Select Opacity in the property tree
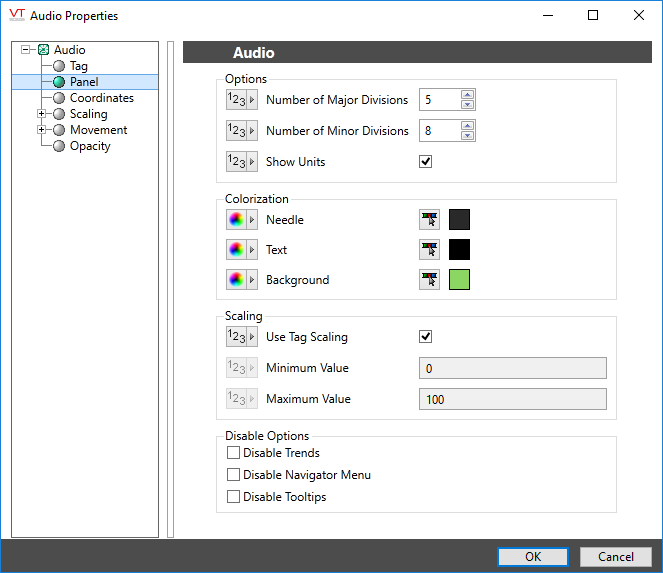 tap(90, 146)
